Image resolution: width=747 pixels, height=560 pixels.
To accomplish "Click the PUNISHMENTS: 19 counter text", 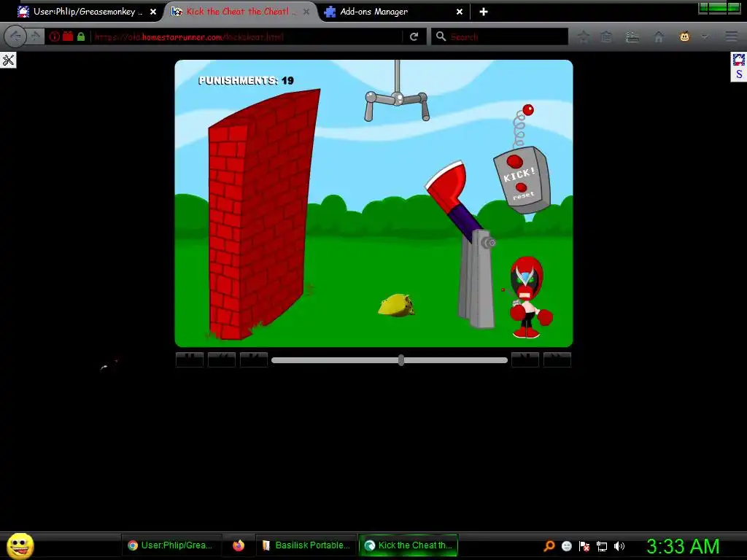I will coord(246,80).
